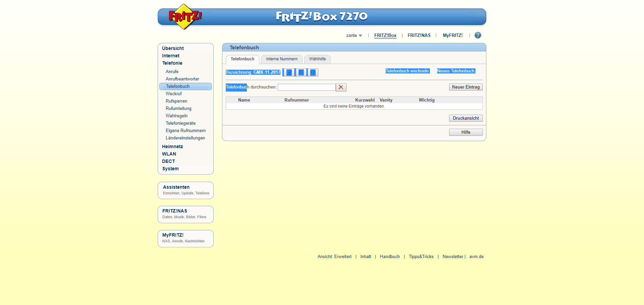Click Ansicht: Erweitert footer link
644x305 pixels.
334,257
